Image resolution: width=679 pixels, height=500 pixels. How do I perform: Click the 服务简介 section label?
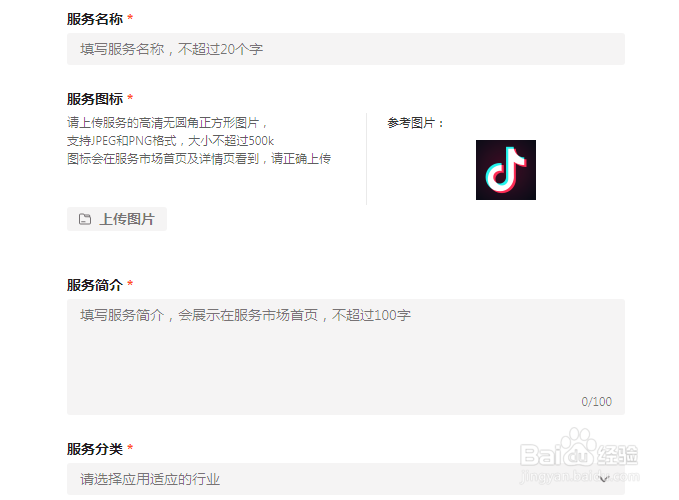[x=95, y=285]
